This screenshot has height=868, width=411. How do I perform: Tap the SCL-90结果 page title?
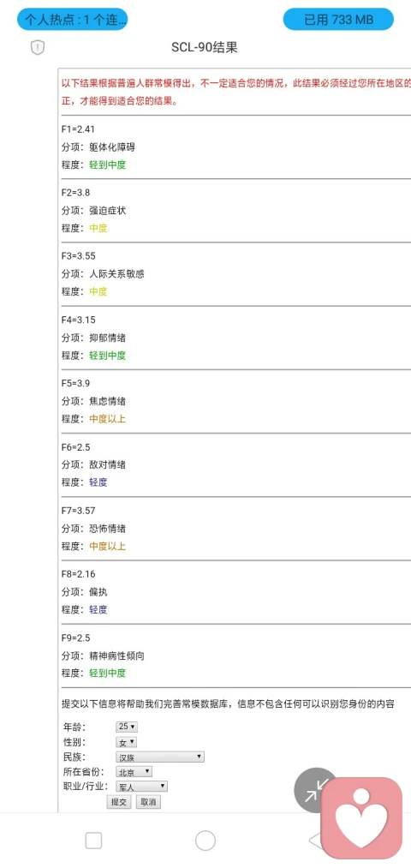coord(204,48)
